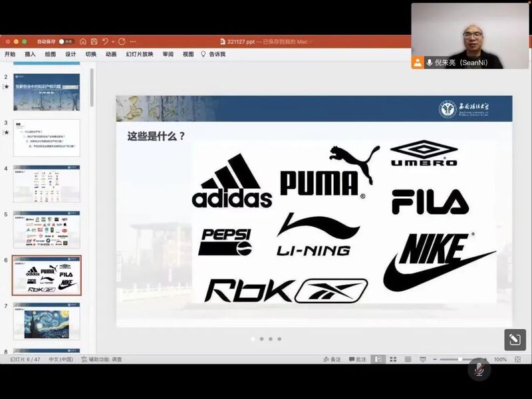Screen dimensions: 532x399
Task: Click the 中文(中国) language indicator
Action: pos(61,359)
